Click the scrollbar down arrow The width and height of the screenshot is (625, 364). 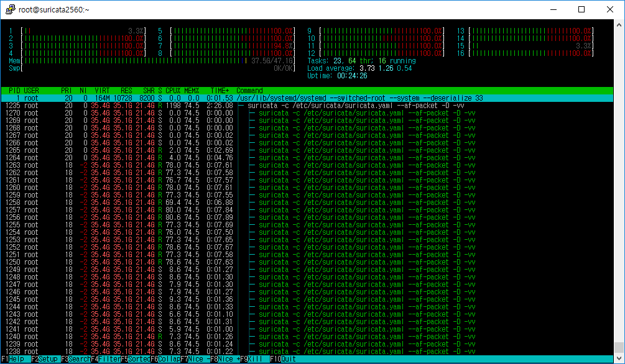tap(619, 358)
